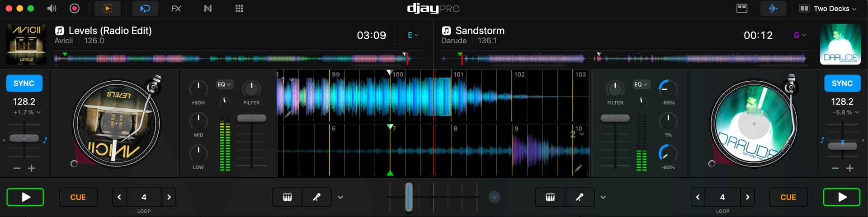Click the record button in top toolbar

(75, 9)
